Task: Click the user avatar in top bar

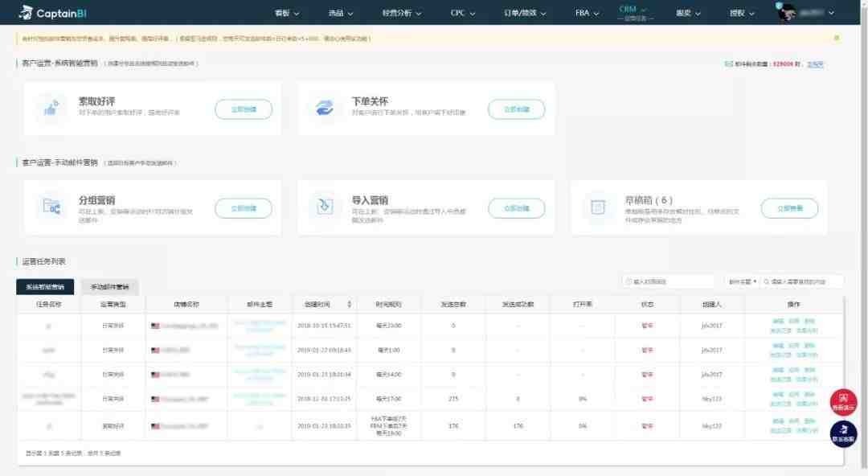Action: coord(786,12)
